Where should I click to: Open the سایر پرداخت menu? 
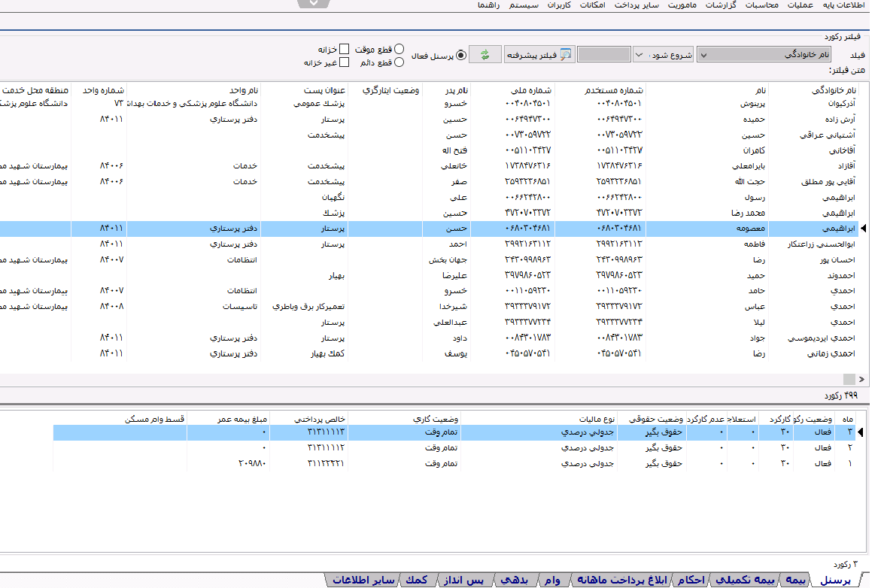pyautogui.click(x=636, y=5)
